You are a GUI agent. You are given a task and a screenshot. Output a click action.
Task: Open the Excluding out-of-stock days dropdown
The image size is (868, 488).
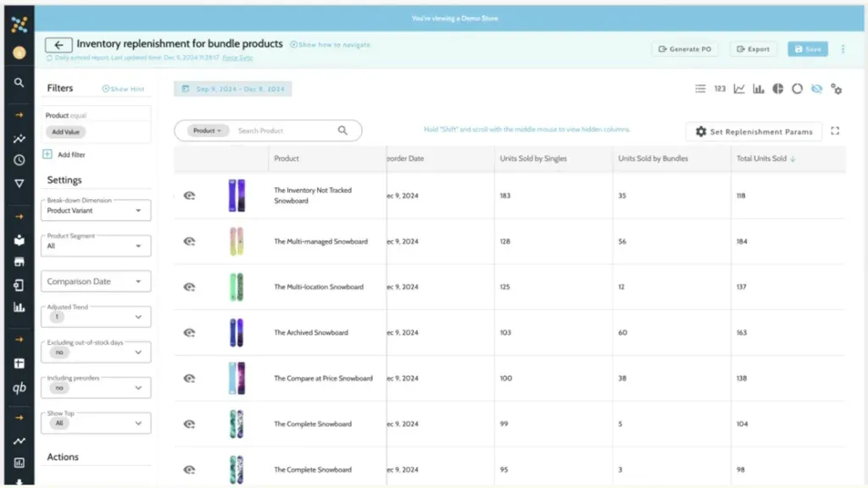tap(96, 352)
